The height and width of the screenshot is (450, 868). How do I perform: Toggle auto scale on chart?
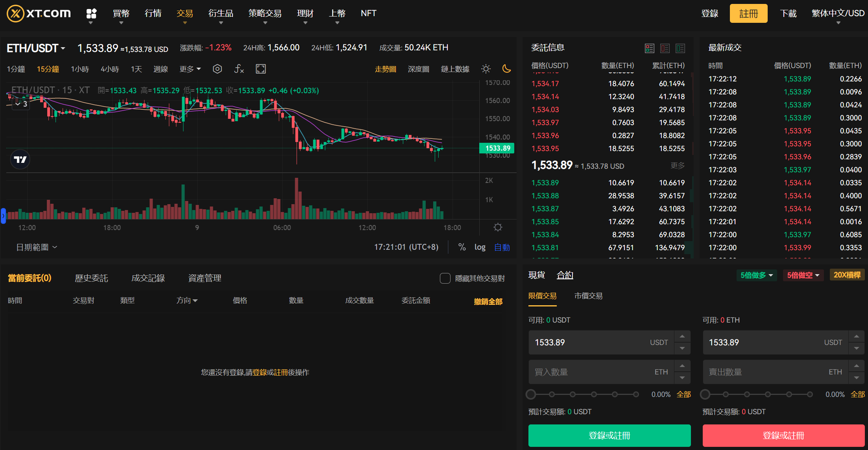502,247
